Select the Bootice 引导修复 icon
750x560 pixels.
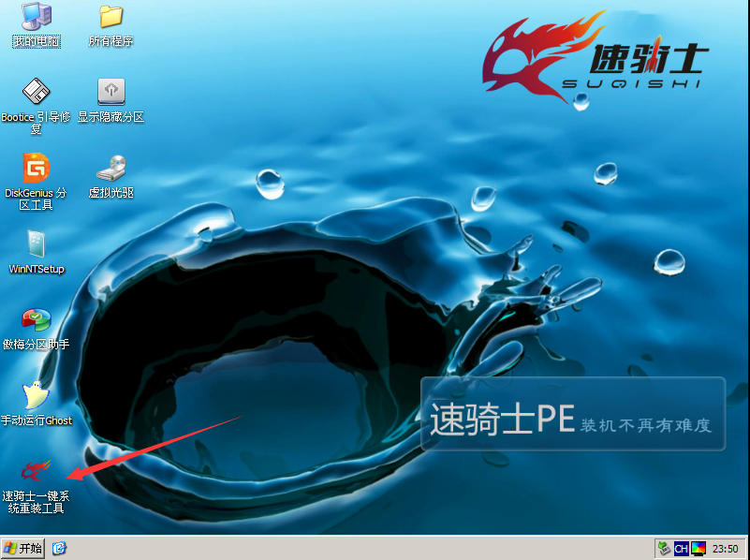point(36,106)
